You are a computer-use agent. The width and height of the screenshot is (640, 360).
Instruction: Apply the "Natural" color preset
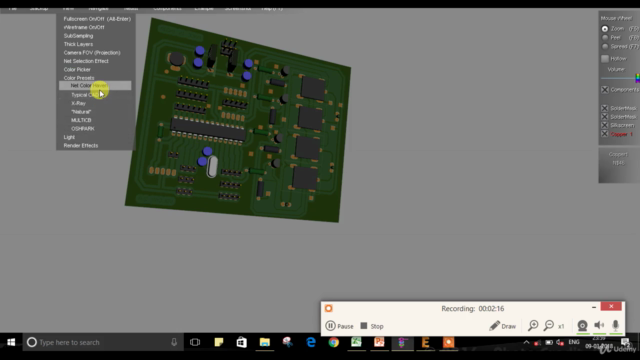pyautogui.click(x=81, y=111)
